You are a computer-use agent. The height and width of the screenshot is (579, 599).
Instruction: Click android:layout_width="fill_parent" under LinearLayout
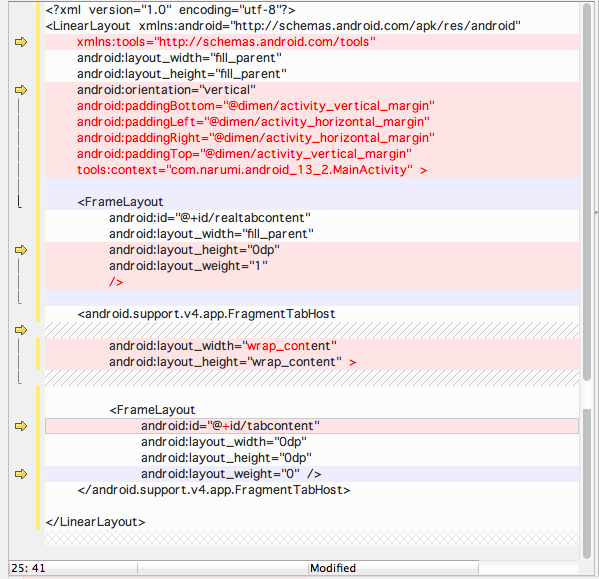click(x=179, y=58)
